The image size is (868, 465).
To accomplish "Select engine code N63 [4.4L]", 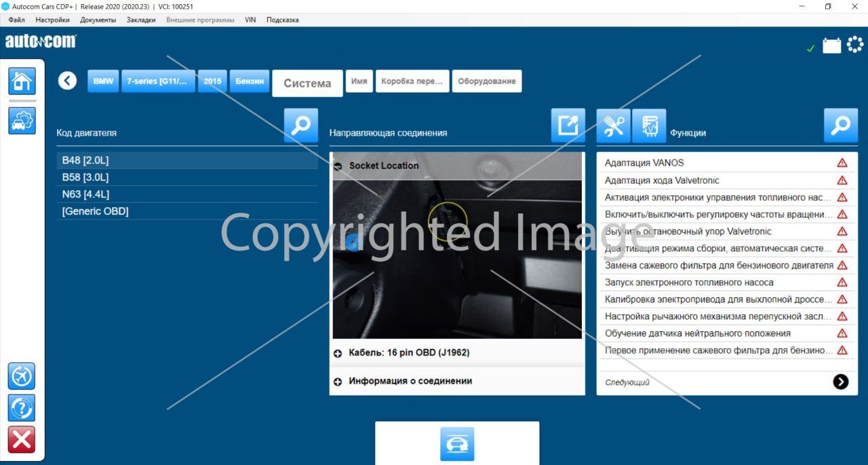I will click(x=187, y=194).
